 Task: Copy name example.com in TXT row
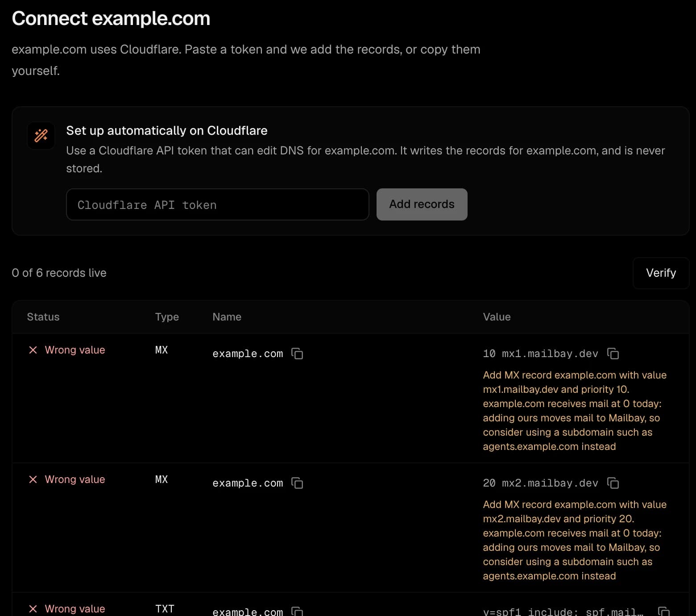click(297, 611)
